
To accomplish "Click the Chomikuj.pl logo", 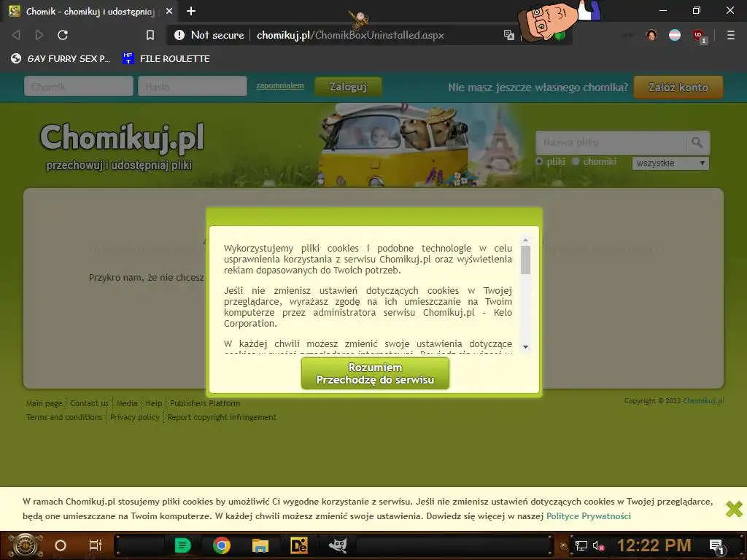I will click(122, 138).
